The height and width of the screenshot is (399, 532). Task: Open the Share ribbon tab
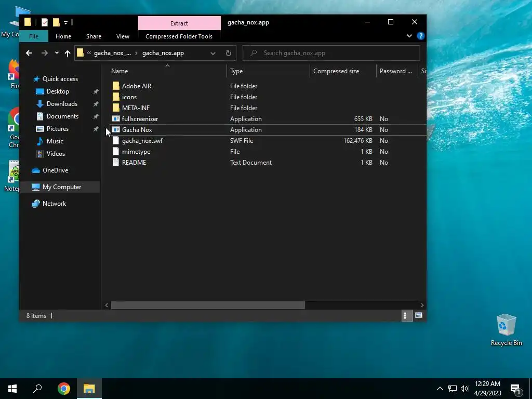[x=94, y=36]
